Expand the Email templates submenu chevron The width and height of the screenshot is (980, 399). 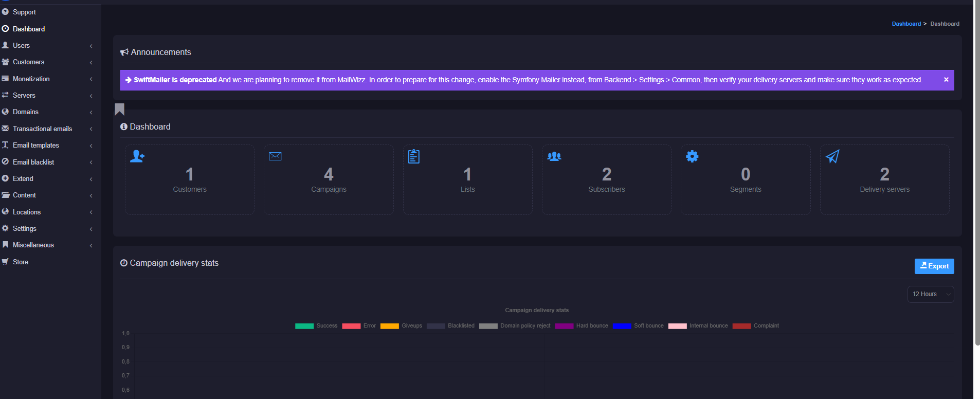click(x=91, y=146)
